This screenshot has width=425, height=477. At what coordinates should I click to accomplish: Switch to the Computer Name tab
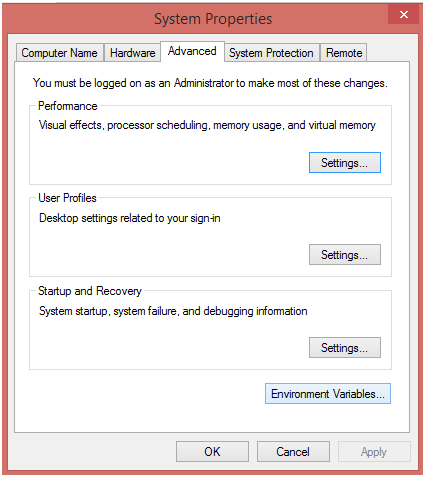[x=59, y=53]
